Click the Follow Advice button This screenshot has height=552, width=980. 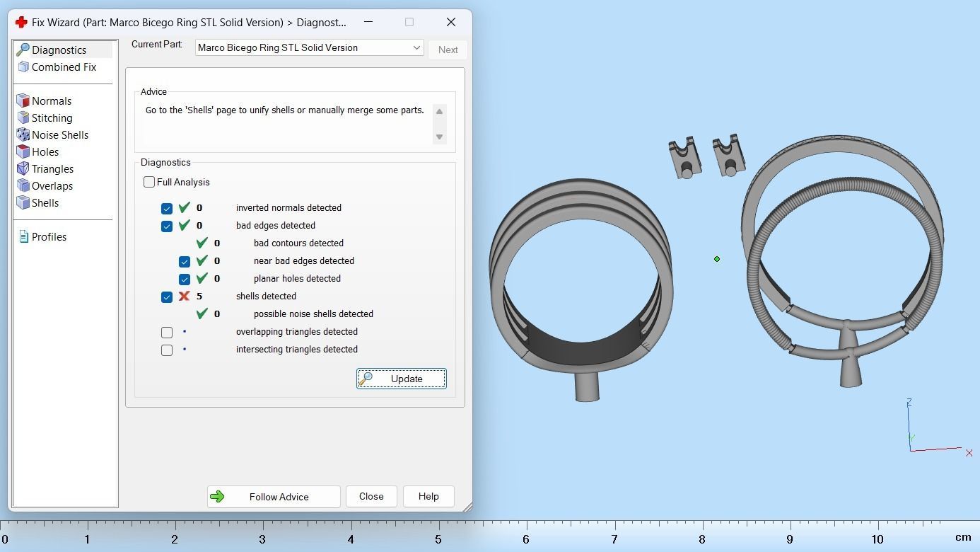tap(274, 497)
